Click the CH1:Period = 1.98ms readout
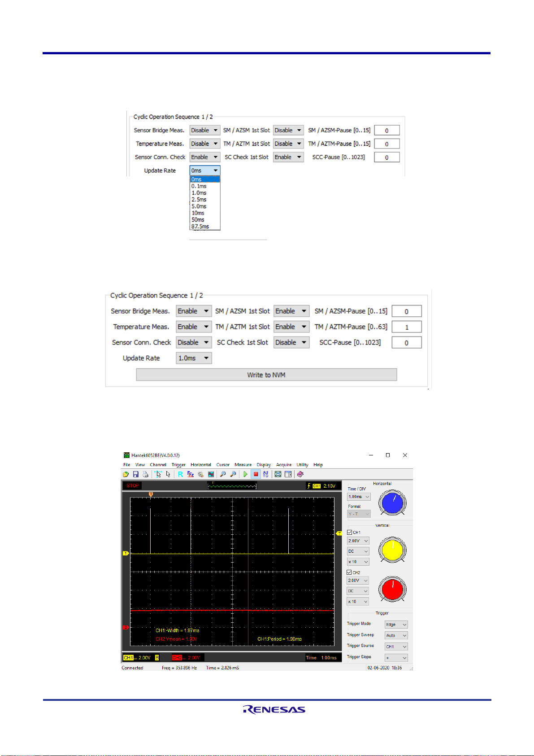 pos(280,639)
